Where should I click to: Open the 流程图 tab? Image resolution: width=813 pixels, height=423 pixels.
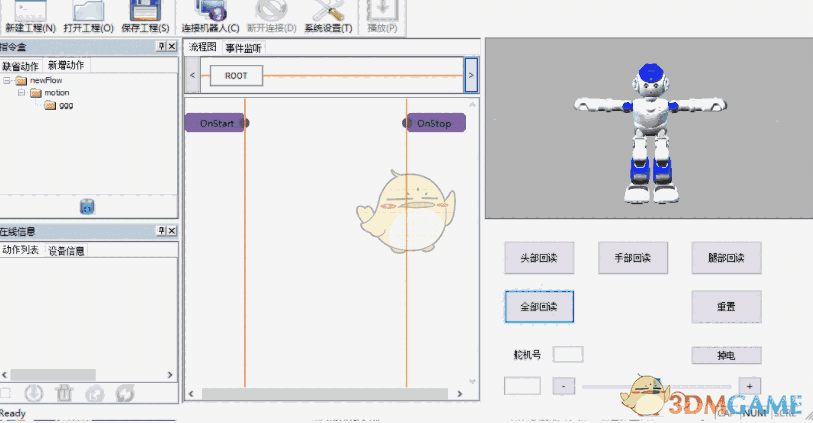(x=203, y=47)
